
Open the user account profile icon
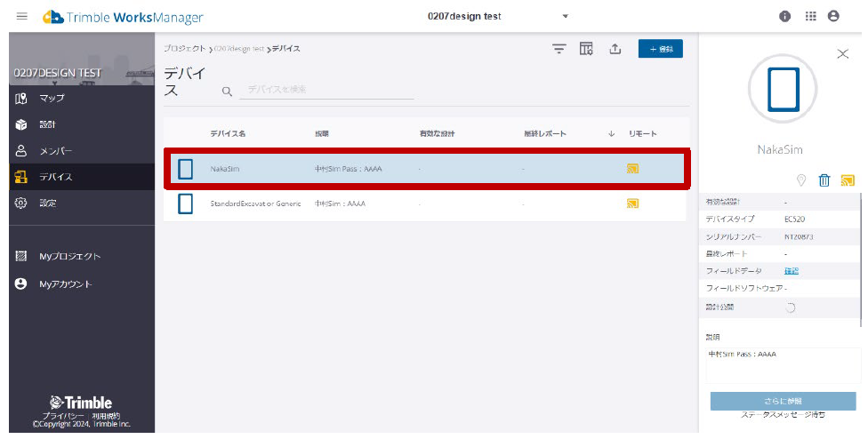pos(833,17)
